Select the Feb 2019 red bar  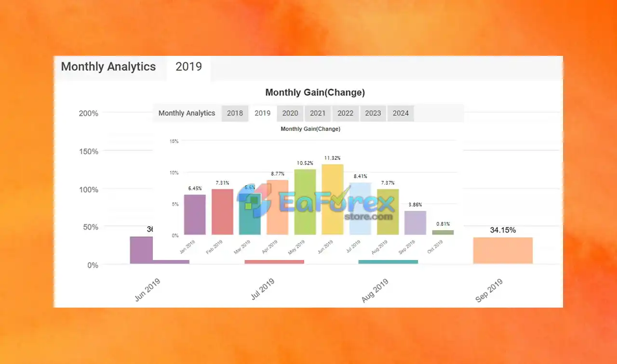[222, 212]
